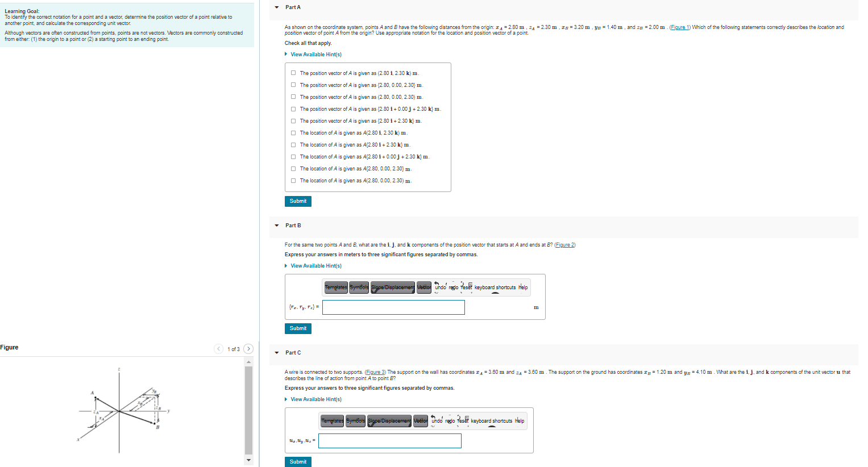Submit the Part B answer

click(298, 328)
